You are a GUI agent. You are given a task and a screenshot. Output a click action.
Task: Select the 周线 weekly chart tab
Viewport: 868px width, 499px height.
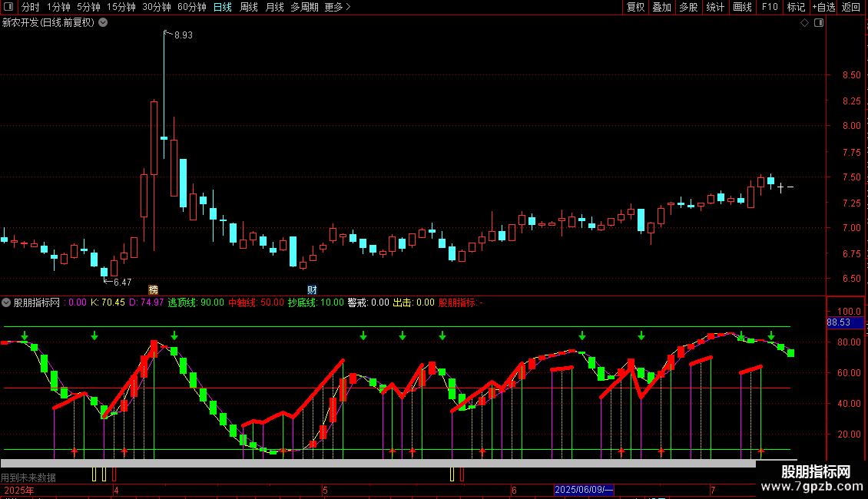[x=249, y=7]
